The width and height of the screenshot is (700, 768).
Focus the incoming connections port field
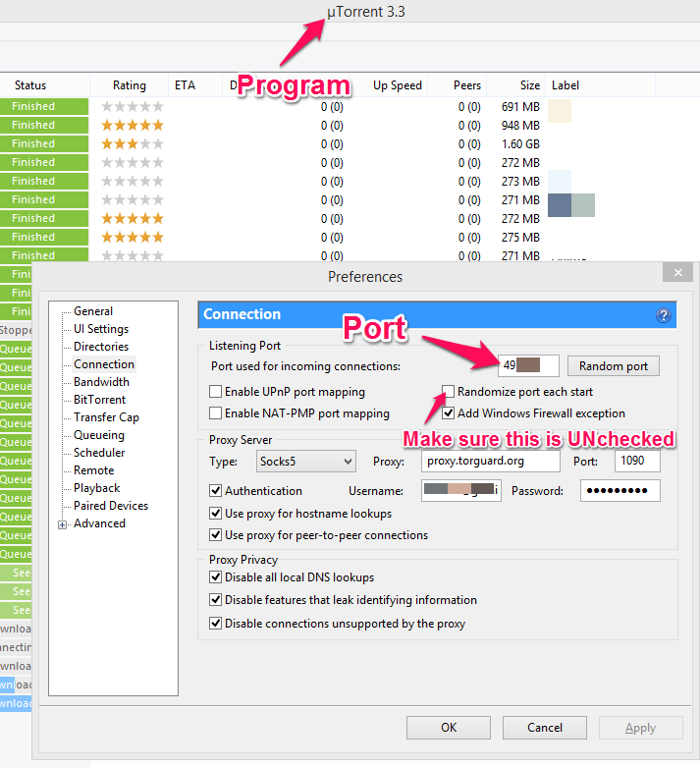pos(528,365)
